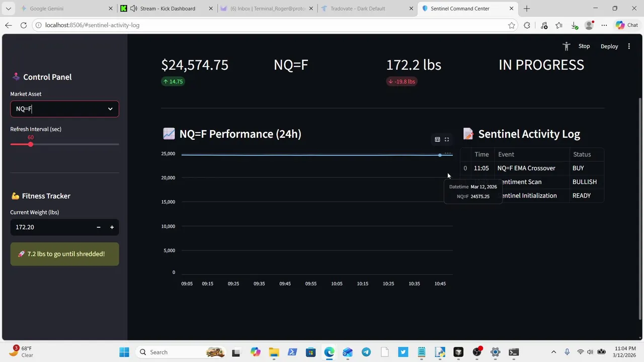Open the browser Downloads panel
Screen dimensions: 644x362
point(574,25)
